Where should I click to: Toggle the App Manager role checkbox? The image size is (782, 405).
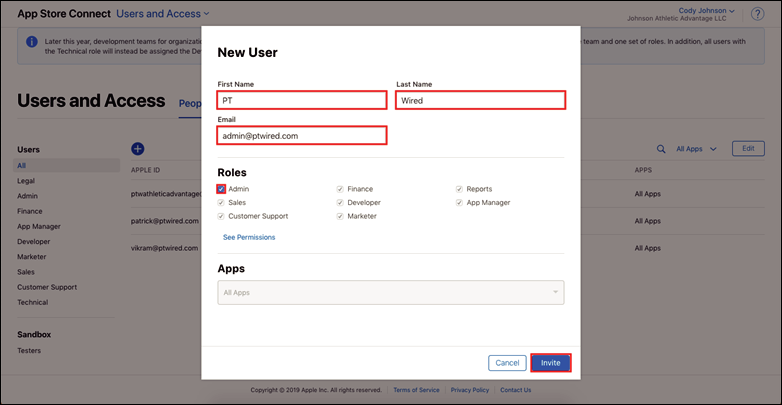pyautogui.click(x=459, y=202)
